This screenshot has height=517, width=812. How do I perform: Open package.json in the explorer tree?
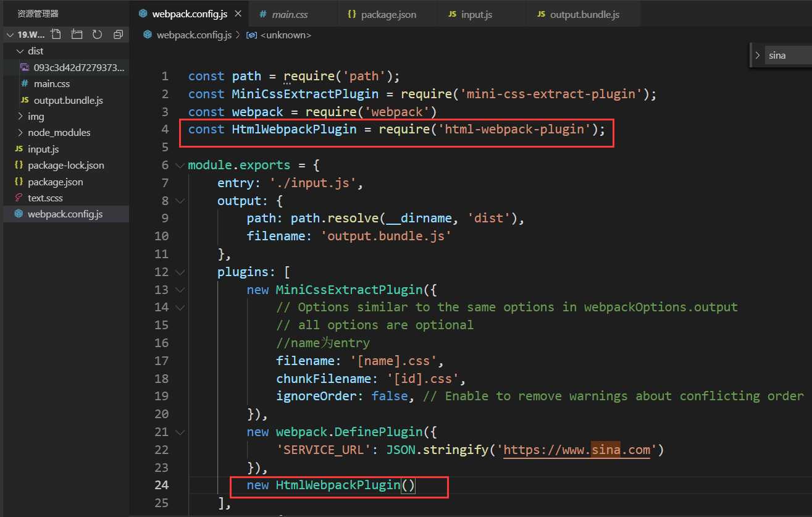(x=55, y=182)
